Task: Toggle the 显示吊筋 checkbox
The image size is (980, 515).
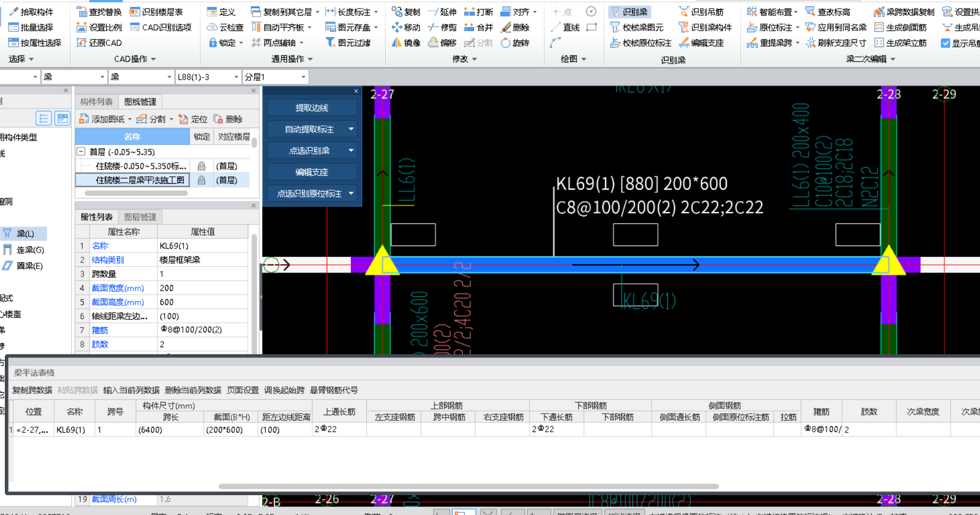Action: pos(946,43)
